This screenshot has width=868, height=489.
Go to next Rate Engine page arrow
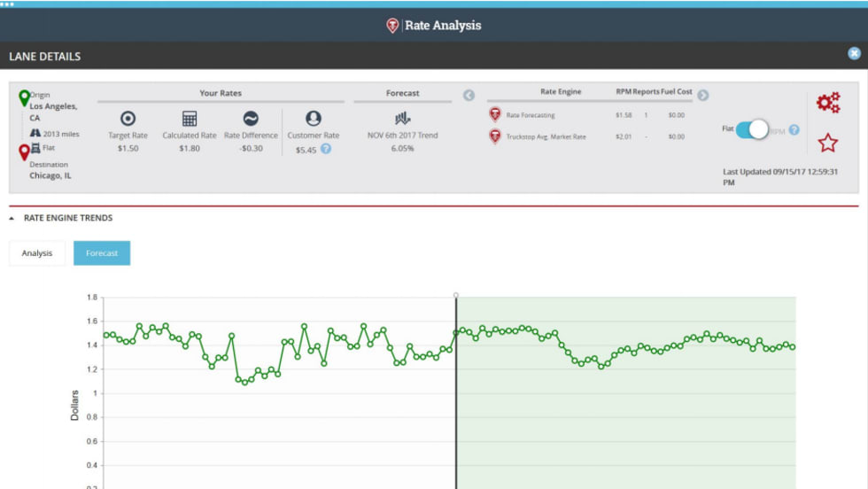coord(702,95)
